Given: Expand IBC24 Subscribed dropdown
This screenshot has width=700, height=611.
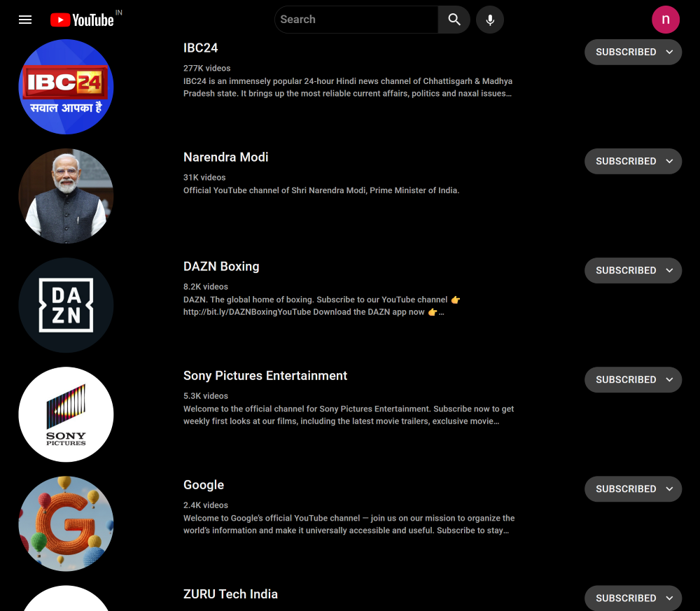Looking at the screenshot, I should click(633, 52).
